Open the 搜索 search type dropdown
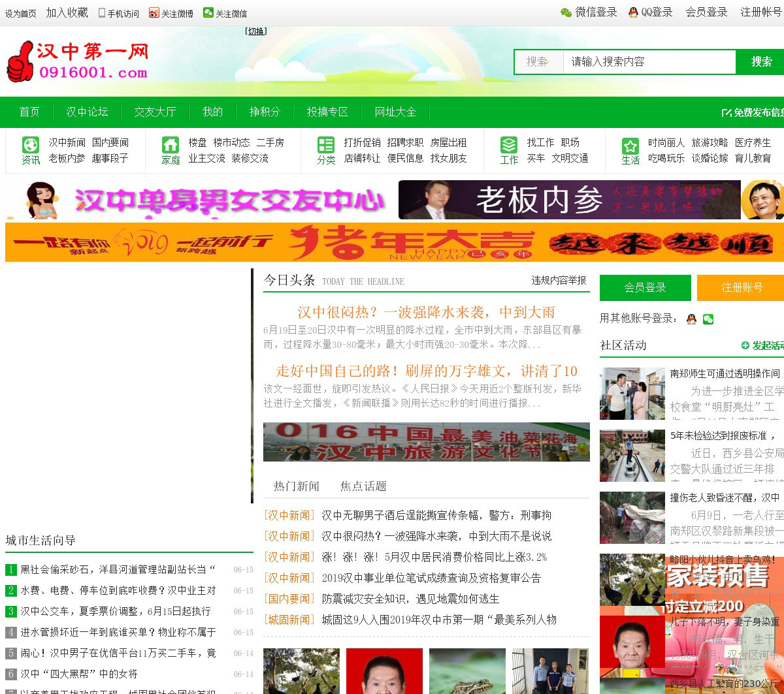The height and width of the screenshot is (694, 784). [x=539, y=62]
